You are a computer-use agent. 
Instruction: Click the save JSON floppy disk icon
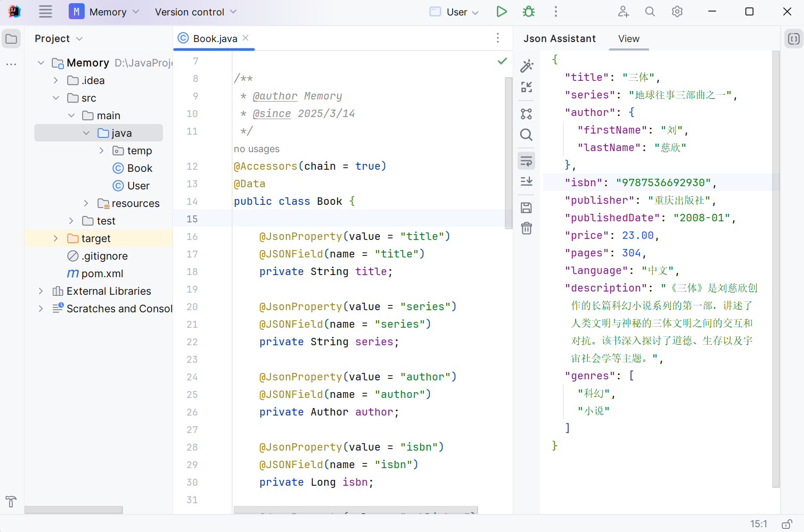click(527, 208)
